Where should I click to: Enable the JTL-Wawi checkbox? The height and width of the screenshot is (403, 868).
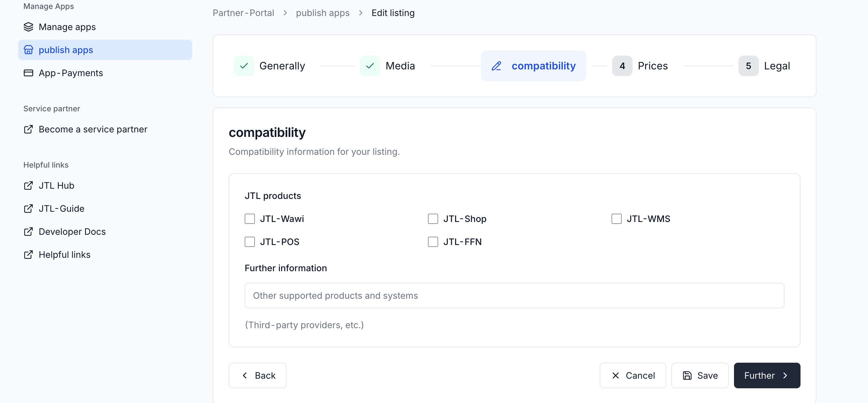pos(250,219)
